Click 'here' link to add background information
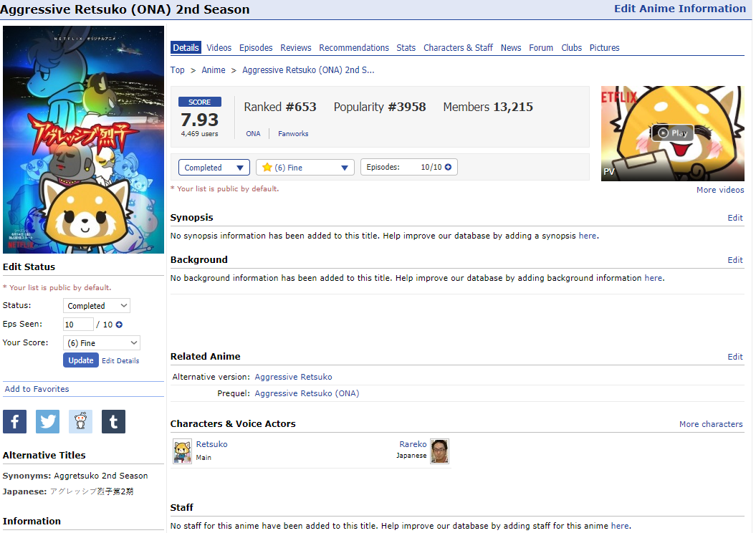This screenshot has width=756, height=533. pyautogui.click(x=654, y=278)
